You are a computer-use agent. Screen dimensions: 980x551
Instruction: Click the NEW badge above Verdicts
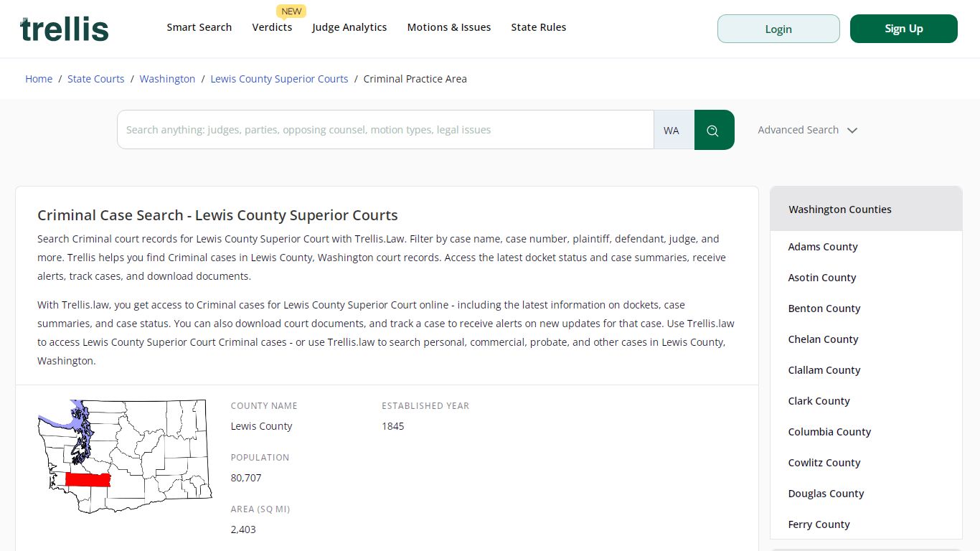tap(291, 11)
